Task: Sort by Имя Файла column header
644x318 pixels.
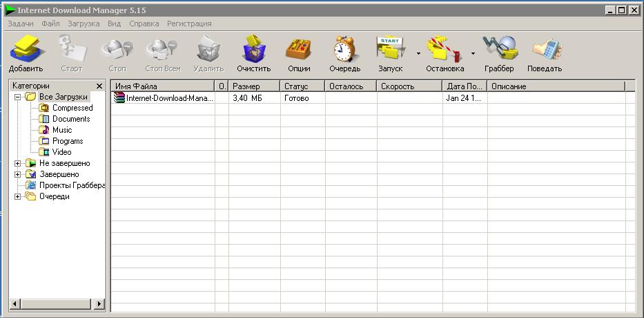Action: [163, 86]
